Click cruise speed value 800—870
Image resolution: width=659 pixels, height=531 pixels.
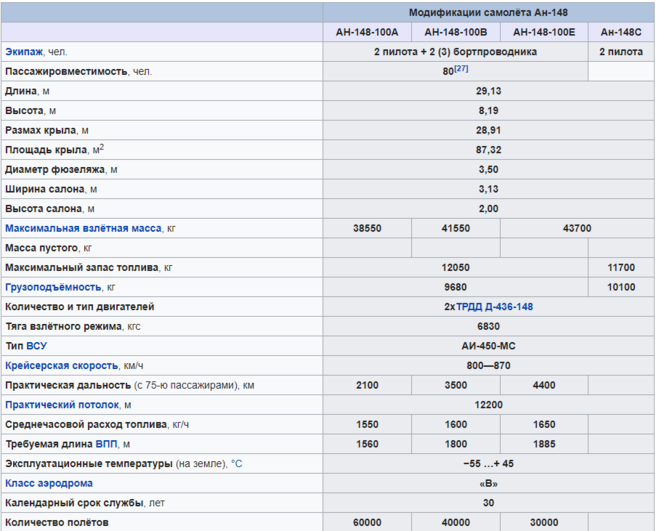(488, 366)
